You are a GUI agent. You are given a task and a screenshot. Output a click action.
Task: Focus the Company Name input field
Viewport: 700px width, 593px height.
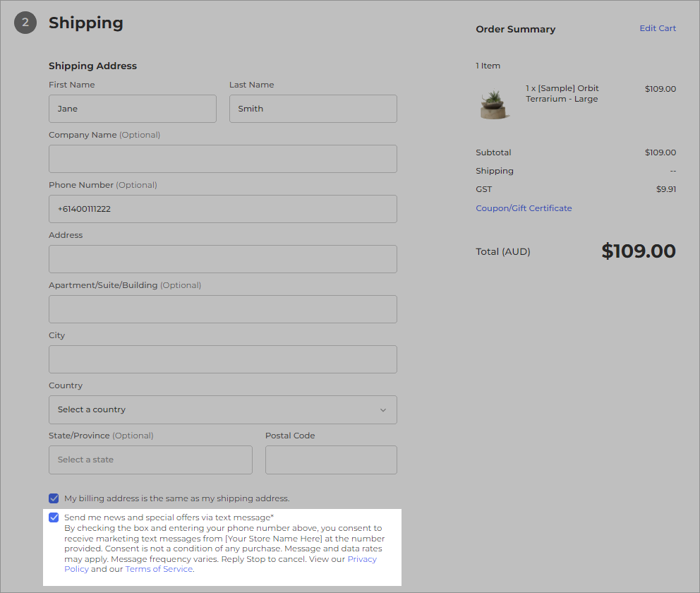(222, 159)
